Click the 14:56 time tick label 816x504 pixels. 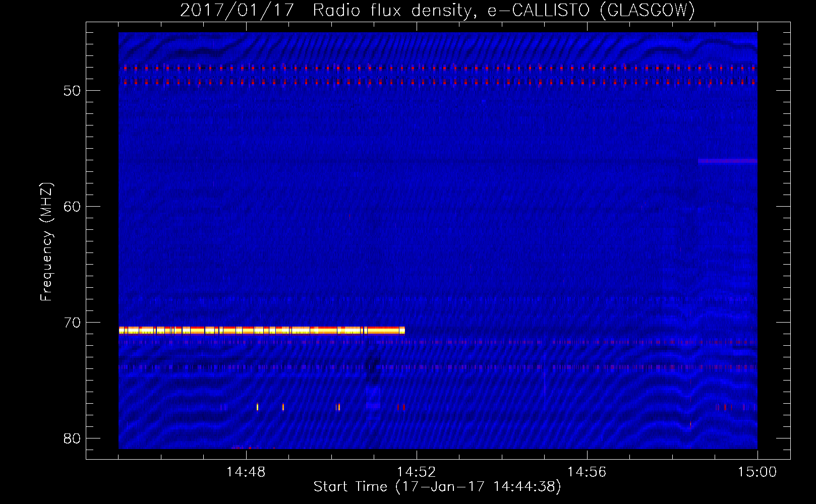tap(587, 472)
